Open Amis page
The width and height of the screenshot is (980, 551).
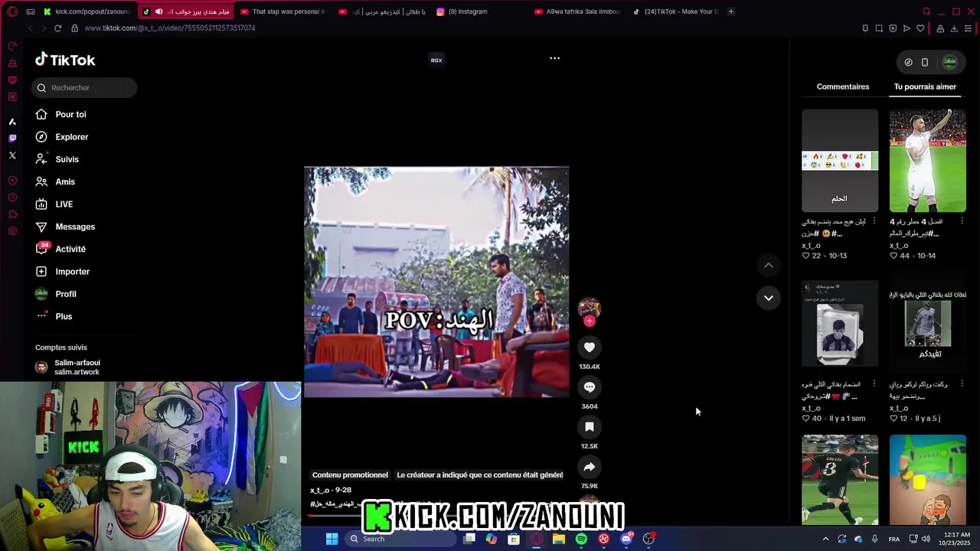[x=64, y=182]
